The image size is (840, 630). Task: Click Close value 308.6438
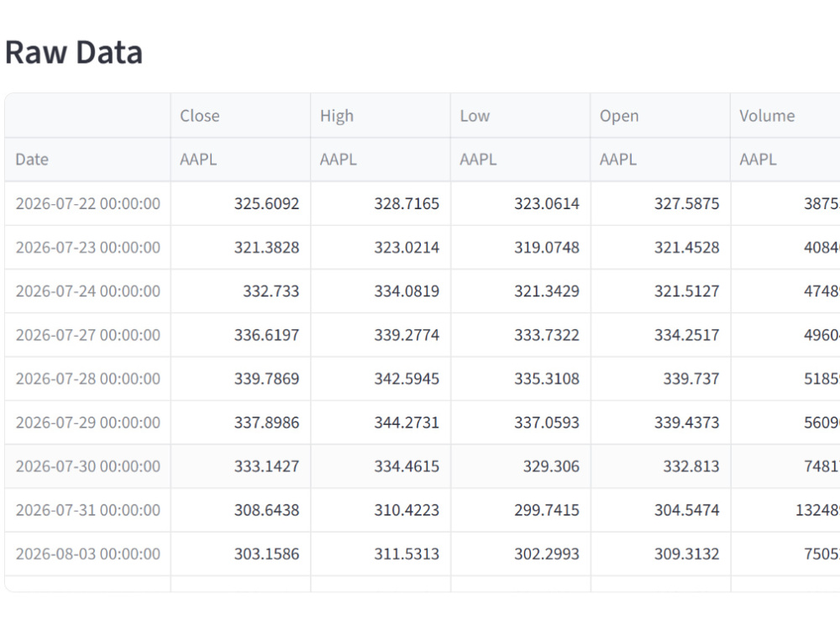240,510
